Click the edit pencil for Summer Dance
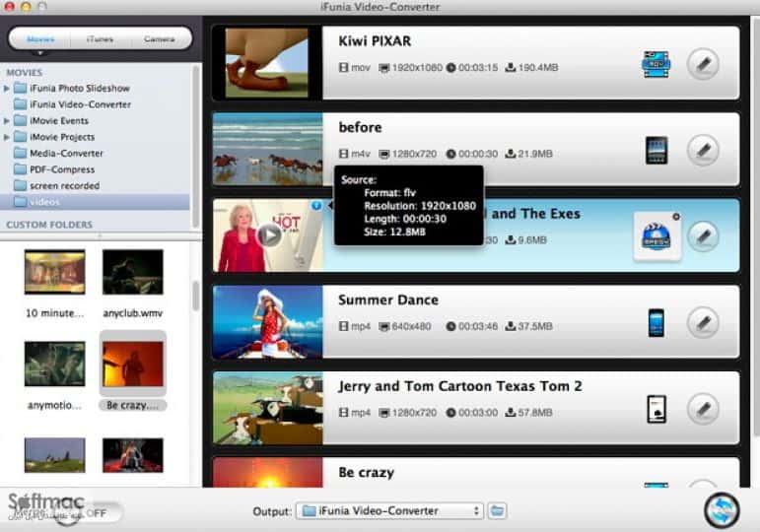 click(703, 322)
